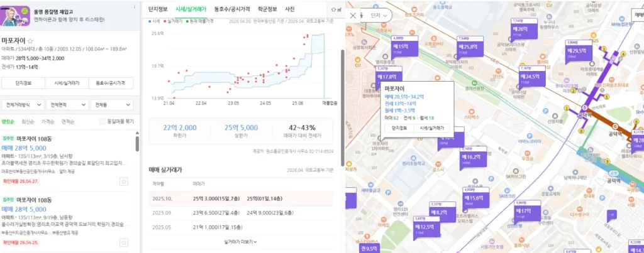Sort listings by 최신순
The height and width of the screenshot is (253, 644).
28,121
